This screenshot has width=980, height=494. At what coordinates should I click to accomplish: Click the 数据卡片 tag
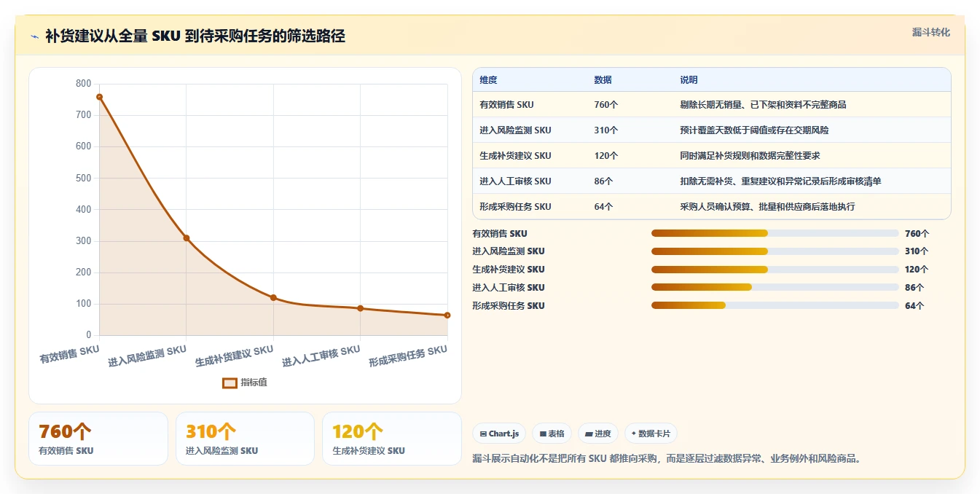pyautogui.click(x=651, y=434)
